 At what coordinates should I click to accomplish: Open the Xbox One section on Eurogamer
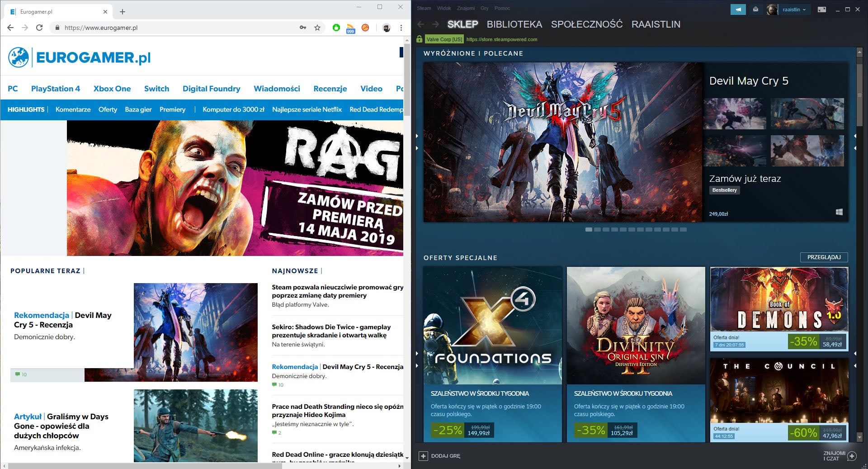[x=112, y=89]
